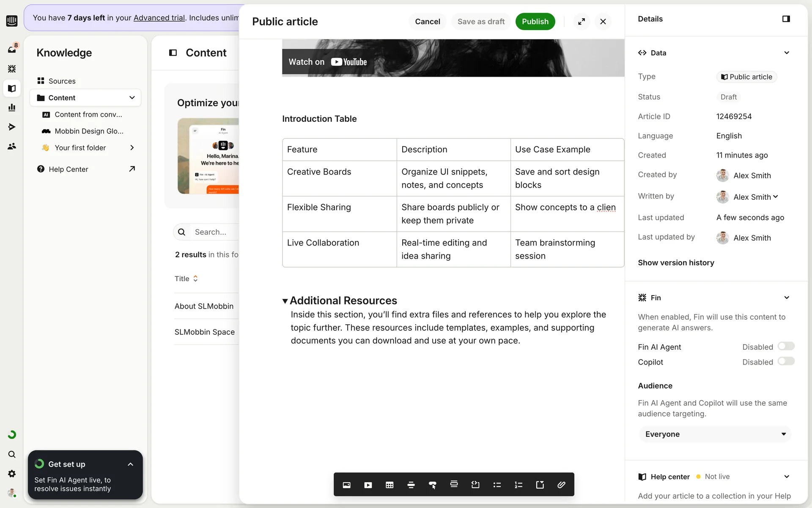Viewport: 812px width, 508px height.
Task: Insert a code block from the toolbar
Action: point(475,485)
